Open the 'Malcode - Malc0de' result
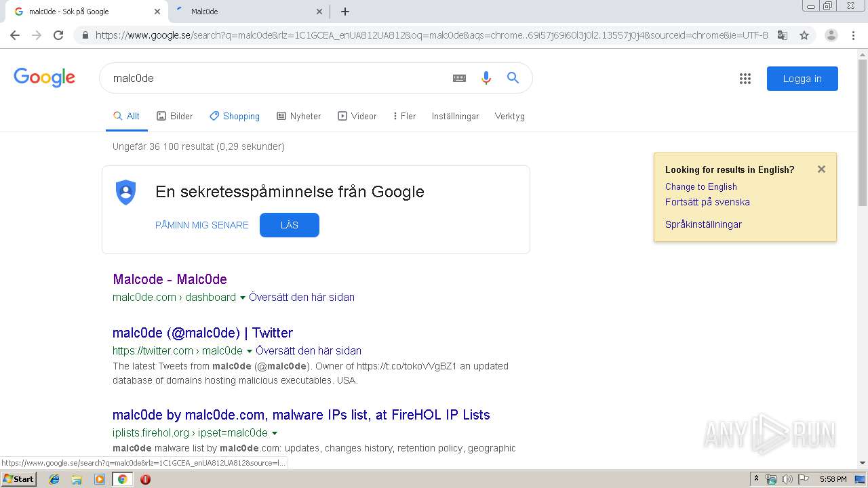Image resolution: width=868 pixels, height=488 pixels. (x=170, y=279)
